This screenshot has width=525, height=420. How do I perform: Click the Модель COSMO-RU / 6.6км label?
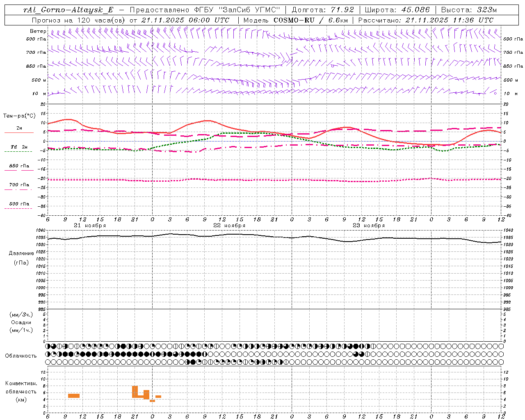pyautogui.click(x=295, y=20)
